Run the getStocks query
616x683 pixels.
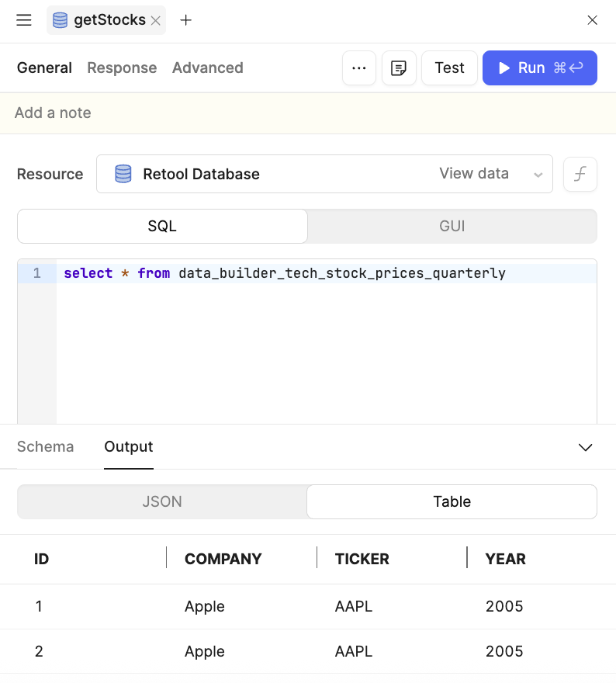tap(540, 68)
